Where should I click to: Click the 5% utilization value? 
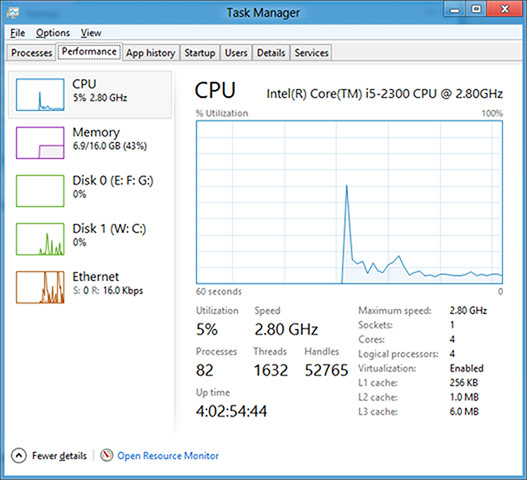pos(207,329)
